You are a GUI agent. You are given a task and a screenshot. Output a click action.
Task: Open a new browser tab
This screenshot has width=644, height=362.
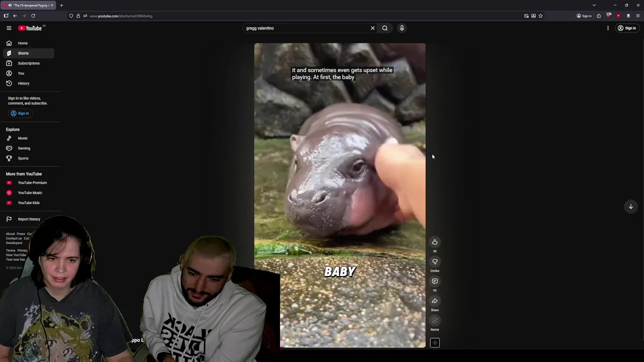(61, 6)
